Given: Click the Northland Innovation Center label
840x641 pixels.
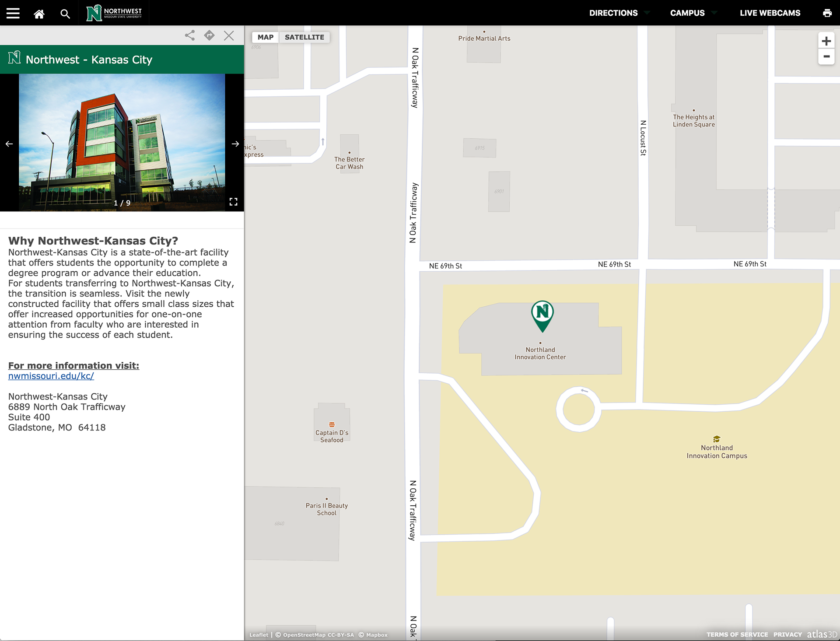Looking at the screenshot, I should click(540, 354).
